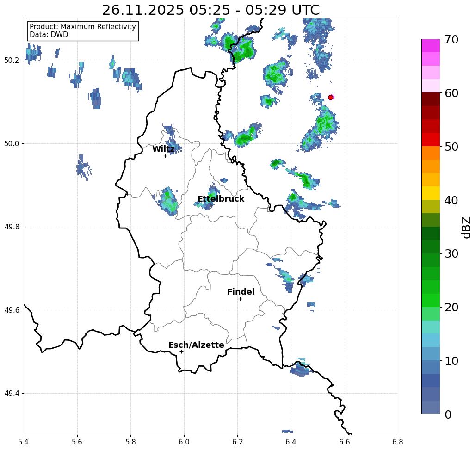Click the 6.6 longitude axis label

[345, 442]
